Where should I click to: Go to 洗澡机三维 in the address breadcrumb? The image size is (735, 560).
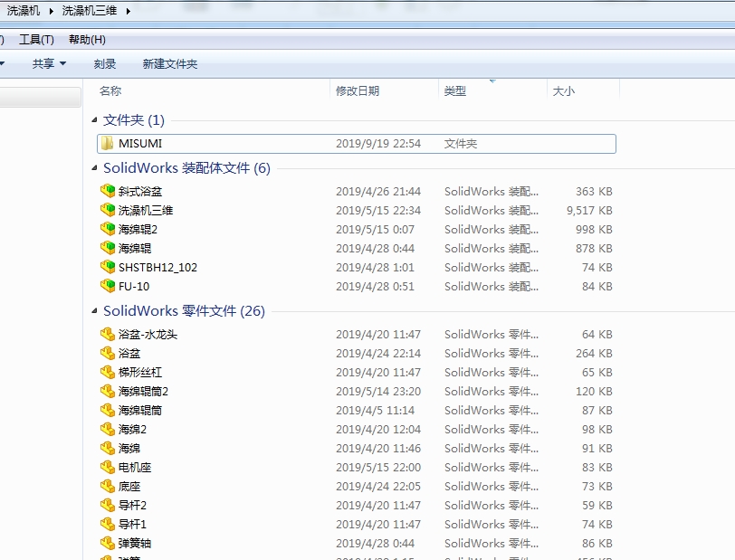pyautogui.click(x=90, y=11)
